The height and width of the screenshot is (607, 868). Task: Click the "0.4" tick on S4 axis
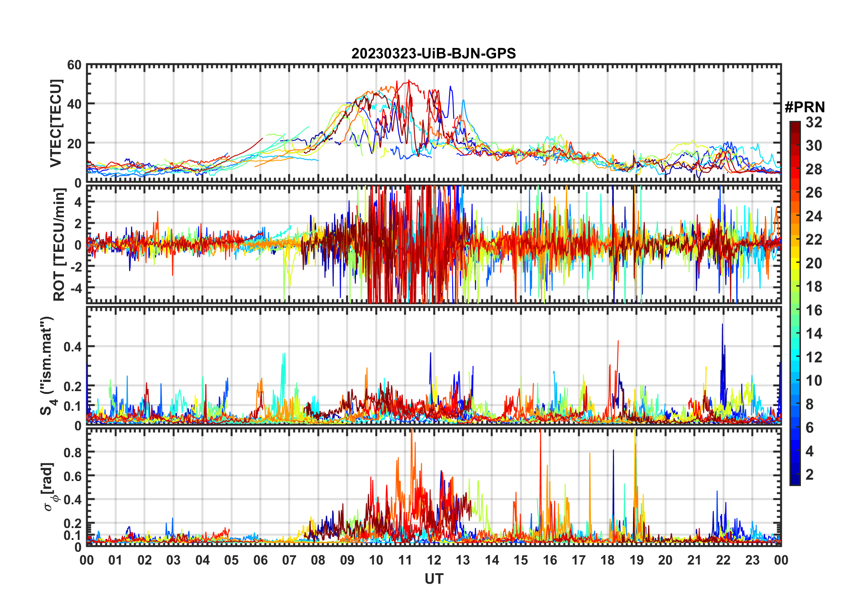(x=73, y=347)
